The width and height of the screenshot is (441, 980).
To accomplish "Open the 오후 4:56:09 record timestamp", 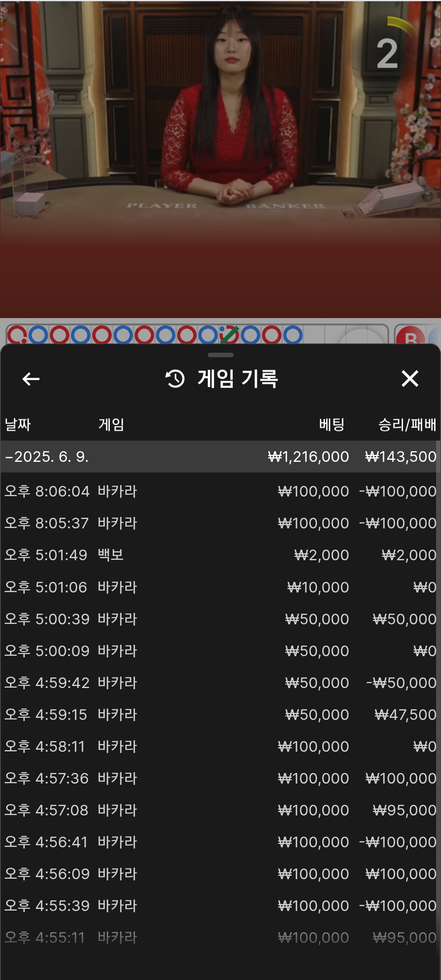I will coord(47,874).
